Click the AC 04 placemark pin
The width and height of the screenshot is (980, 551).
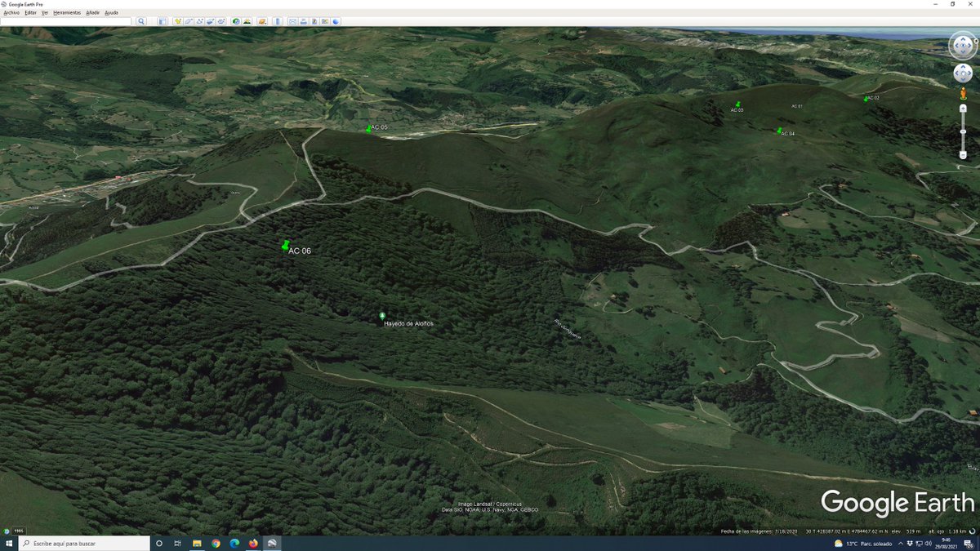pos(779,131)
